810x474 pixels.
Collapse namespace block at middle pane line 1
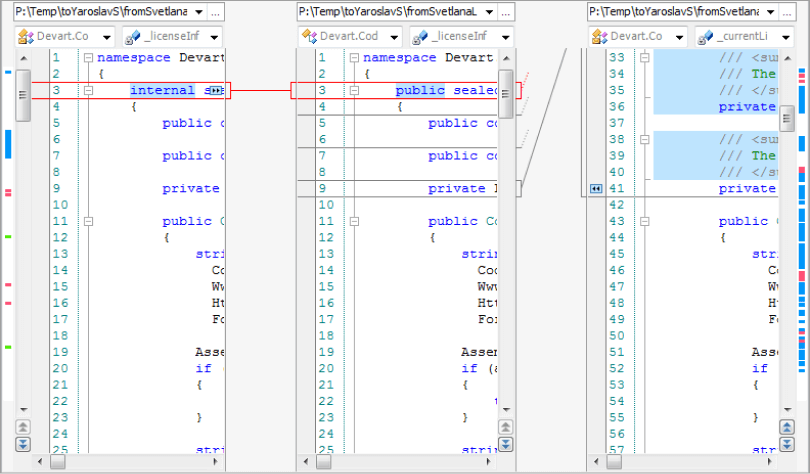point(354,57)
